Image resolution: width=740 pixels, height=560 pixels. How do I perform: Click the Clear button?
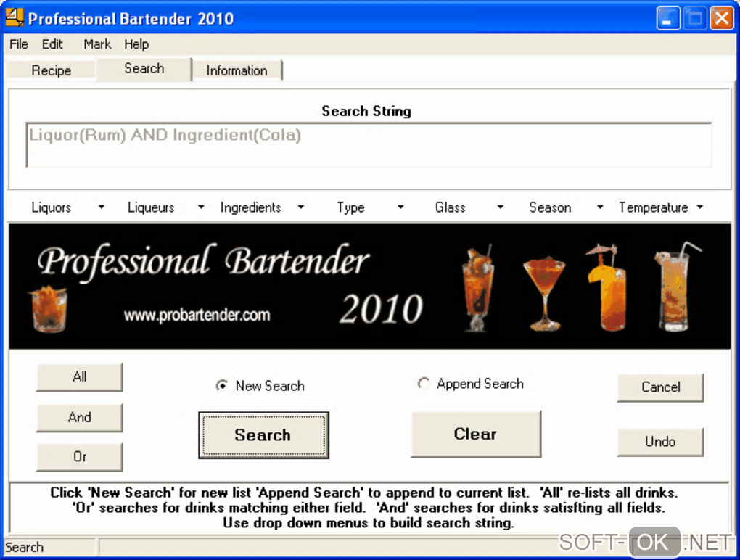point(476,434)
